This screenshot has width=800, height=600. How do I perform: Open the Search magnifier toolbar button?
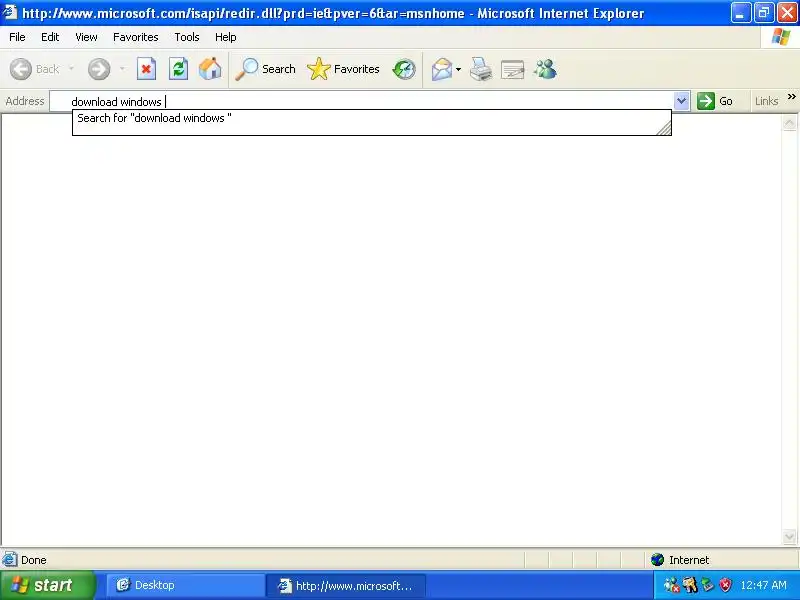tap(265, 69)
